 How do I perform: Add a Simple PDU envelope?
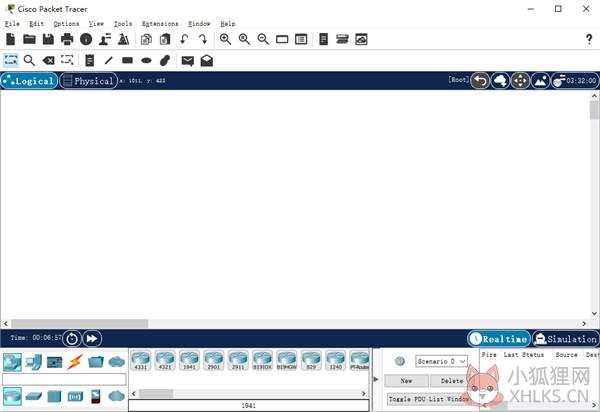[188, 60]
